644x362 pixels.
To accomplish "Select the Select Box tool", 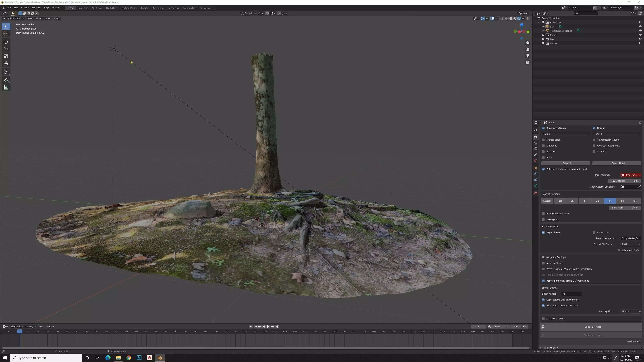I will 6,26.
